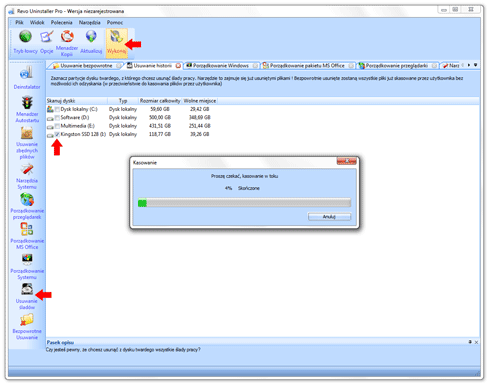Viewport: 490px width, 386px height.
Task: Sort by Wolne miejsce column header
Action: coord(200,101)
